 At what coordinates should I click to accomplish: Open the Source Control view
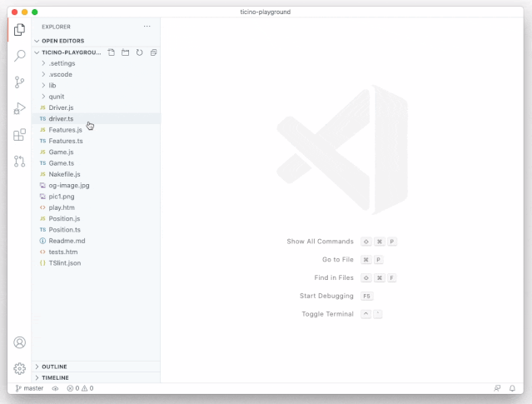coord(19,82)
